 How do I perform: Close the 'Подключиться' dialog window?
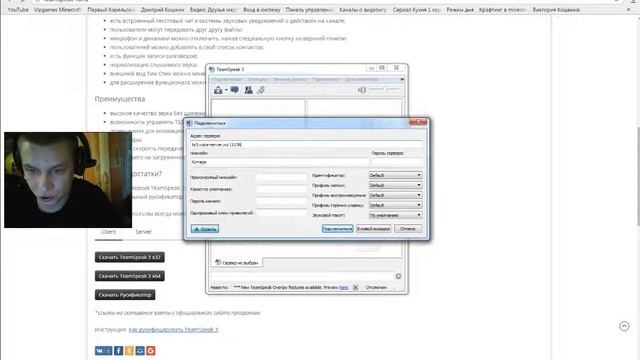click(x=418, y=122)
